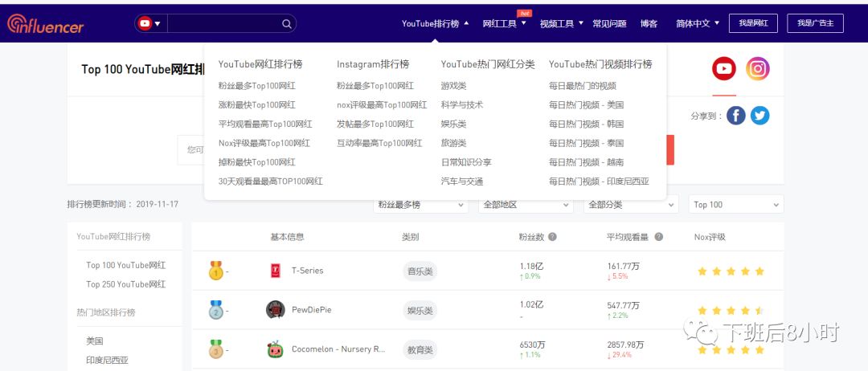
Task: Open 掉粉最快Top100网红 link
Action: coord(257,162)
